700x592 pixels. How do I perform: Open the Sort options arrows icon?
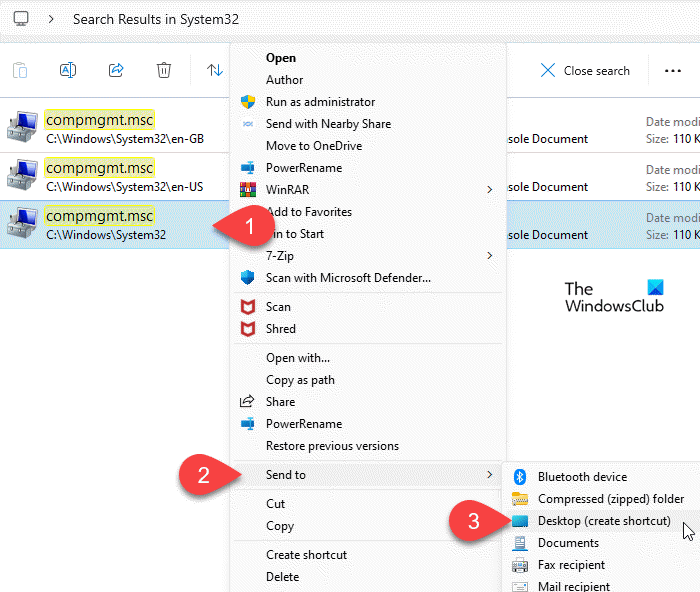pos(215,70)
